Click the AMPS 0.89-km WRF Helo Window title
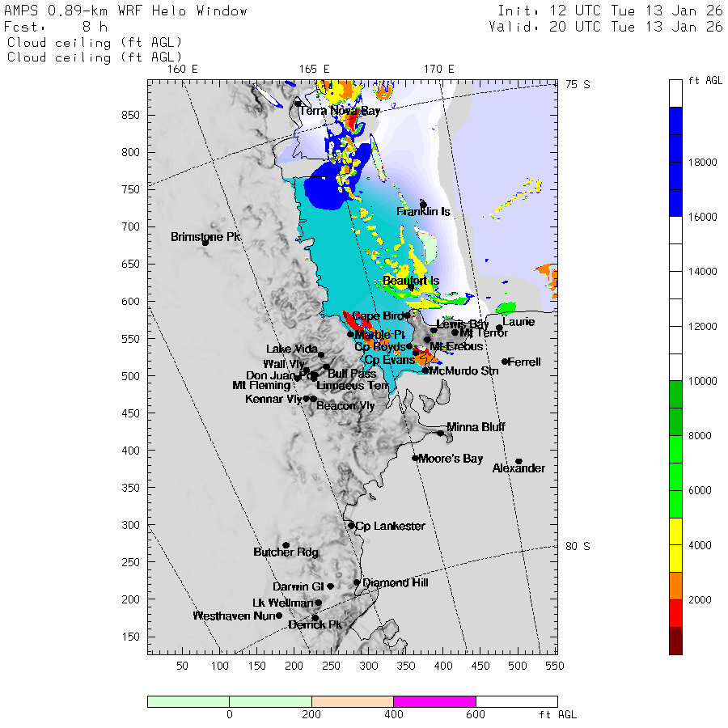728x728 pixels. (x=126, y=11)
